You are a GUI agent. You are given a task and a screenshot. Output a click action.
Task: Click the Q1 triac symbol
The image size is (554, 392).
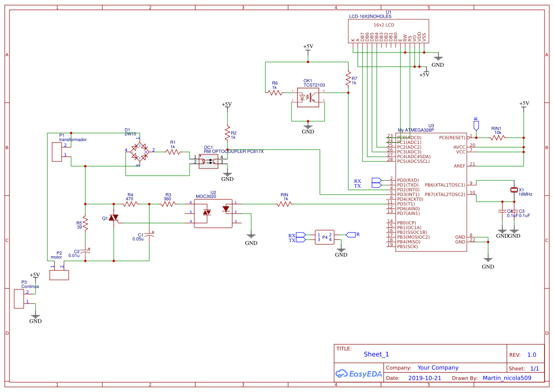113,218
